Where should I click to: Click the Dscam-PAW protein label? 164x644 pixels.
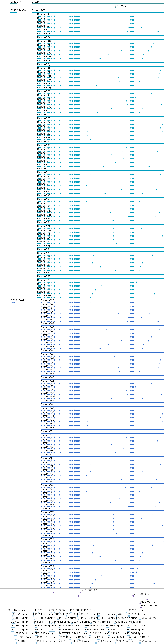pyautogui.click(x=47, y=397)
